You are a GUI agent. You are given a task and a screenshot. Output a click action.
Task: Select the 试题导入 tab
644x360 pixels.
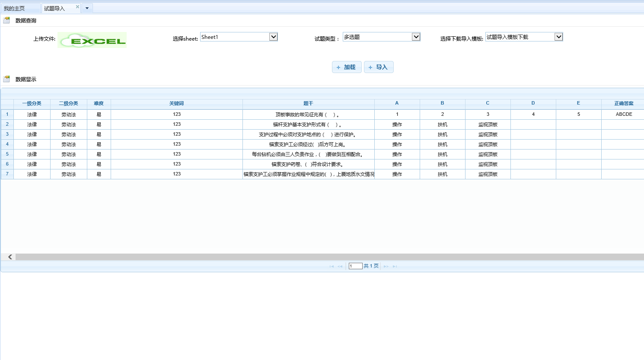(x=54, y=8)
